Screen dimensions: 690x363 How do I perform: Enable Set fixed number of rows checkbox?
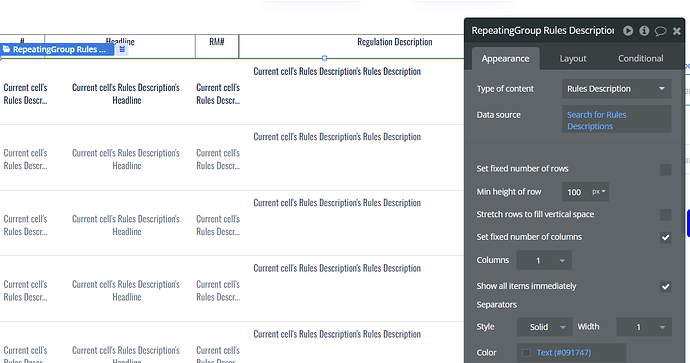click(x=665, y=169)
